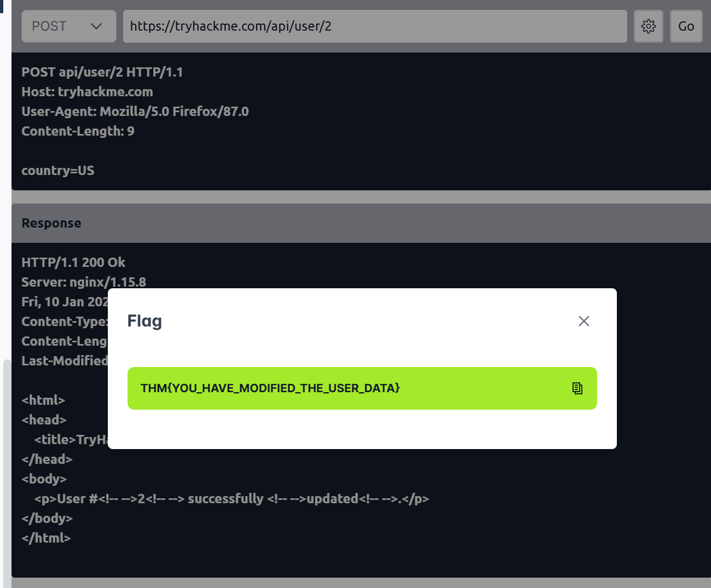This screenshot has width=711, height=588.
Task: Click the "Content-Length: 9" request header
Action: [78, 131]
